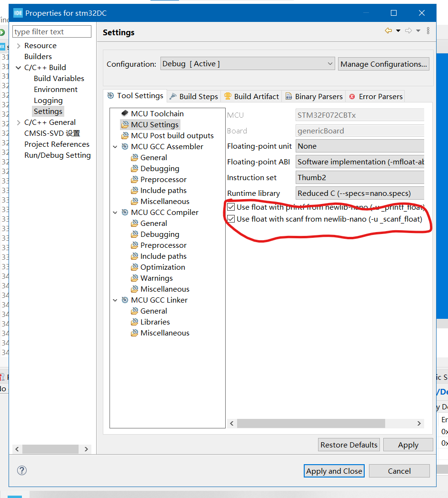
Task: Select Settings under C/C++ Build
Action: (x=48, y=112)
